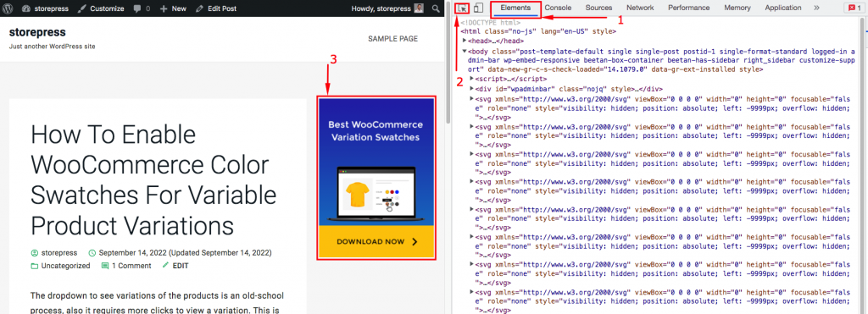Screen dimensions: 868x314
Task: Click the Best WooCommerce Variation Swatches banner
Action: pyautogui.click(x=376, y=178)
